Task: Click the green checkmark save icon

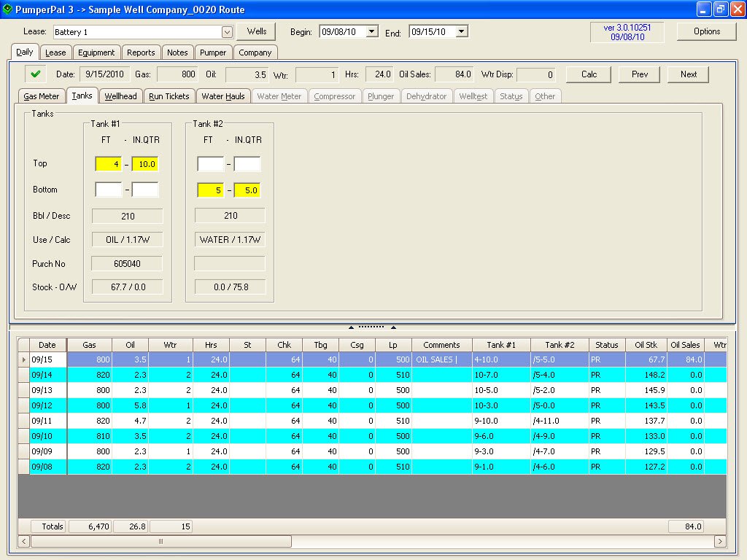Action: [35, 74]
